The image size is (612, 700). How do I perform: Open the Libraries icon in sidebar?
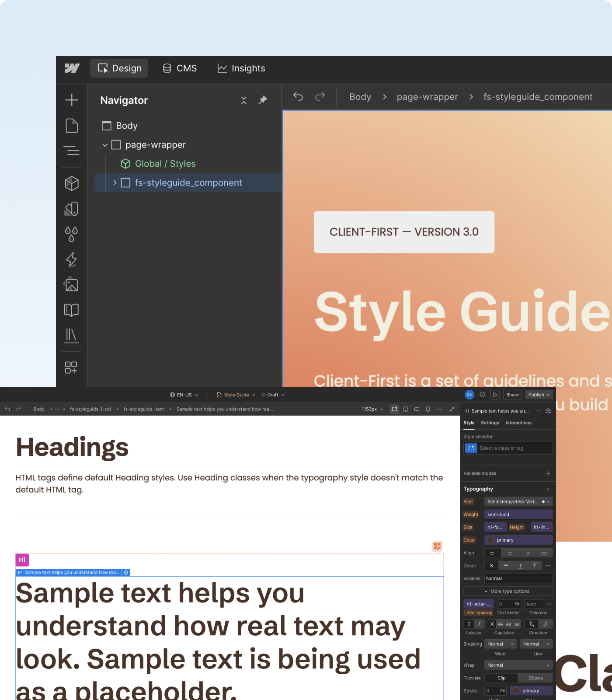click(71, 335)
